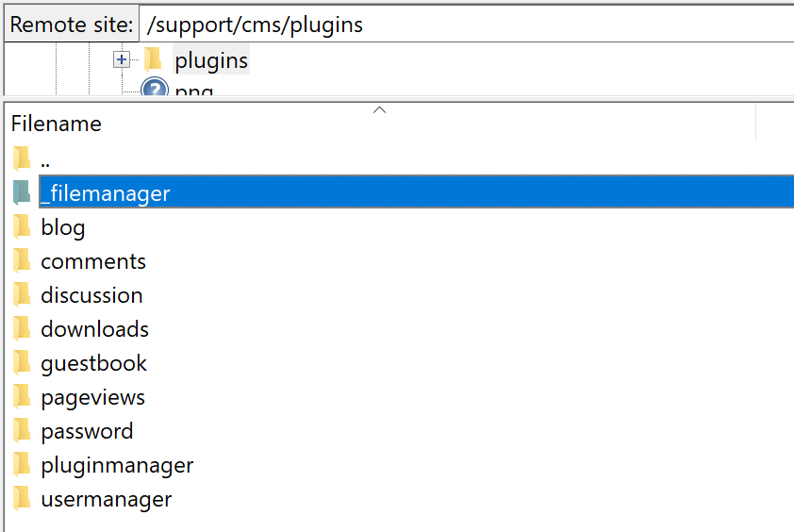Click the parent directory folder icon
This screenshot has height=532, width=794.
click(x=22, y=159)
